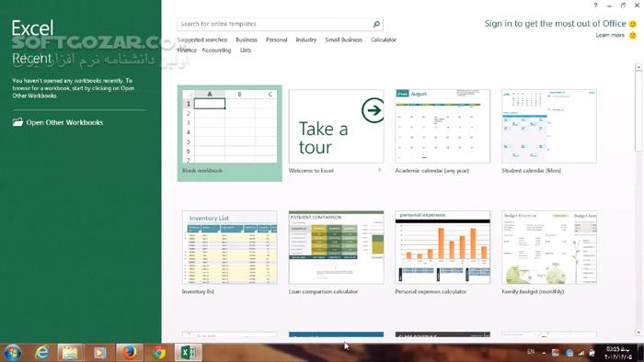This screenshot has height=362, width=644.
Task: Open the Help question mark icon
Action: (x=595, y=6)
